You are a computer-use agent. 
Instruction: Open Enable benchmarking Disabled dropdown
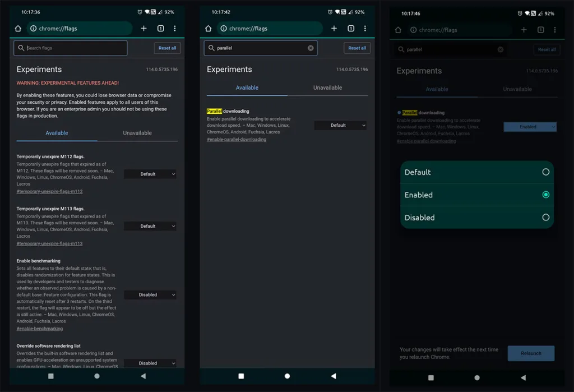150,294
